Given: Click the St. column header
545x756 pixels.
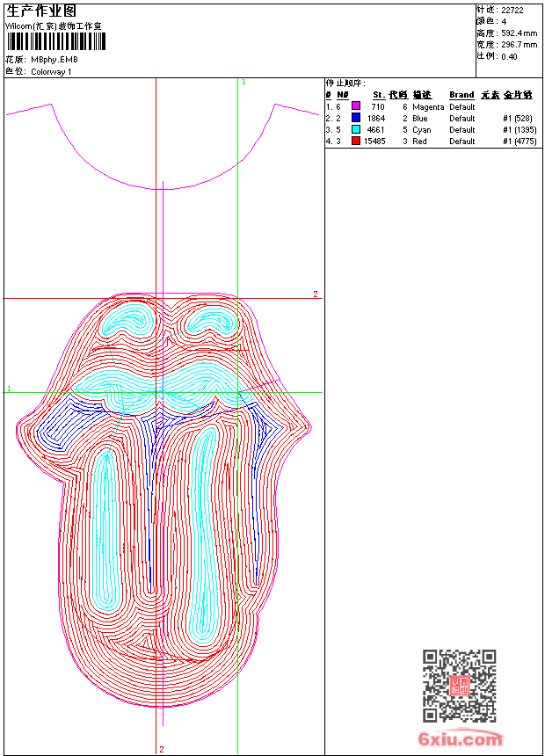Looking at the screenshot, I should [378, 95].
